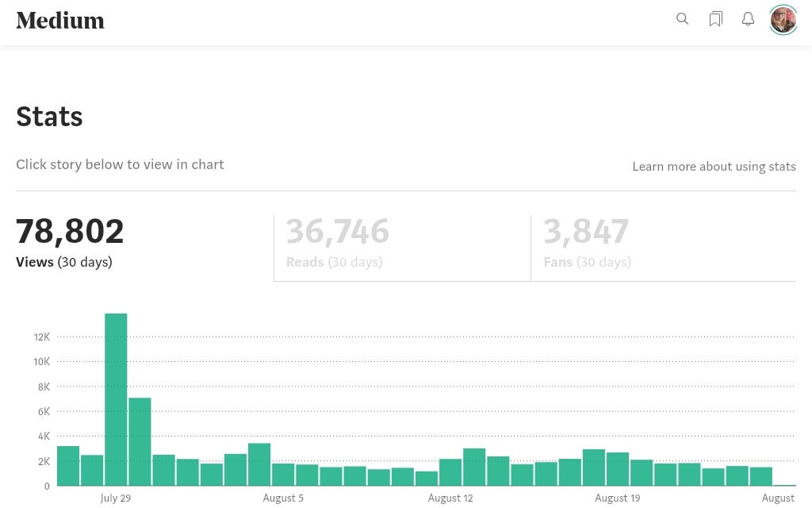The image size is (812, 508).
Task: Click the August 12 axis label
Action: 450,498
